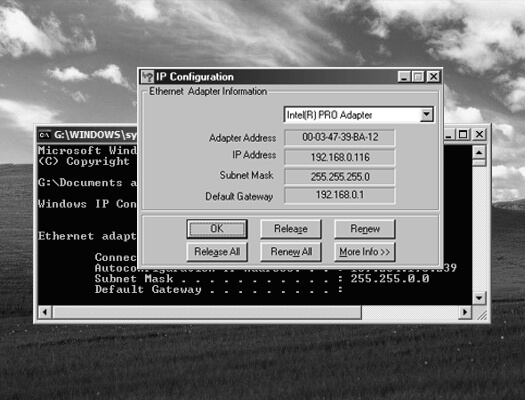Click the command prompt scroll right arrow
The height and width of the screenshot is (400, 525).
tap(465, 312)
